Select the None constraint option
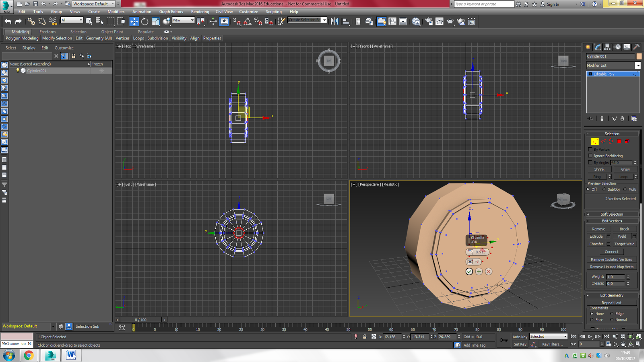This screenshot has height=362, width=644. pyautogui.click(x=592, y=314)
